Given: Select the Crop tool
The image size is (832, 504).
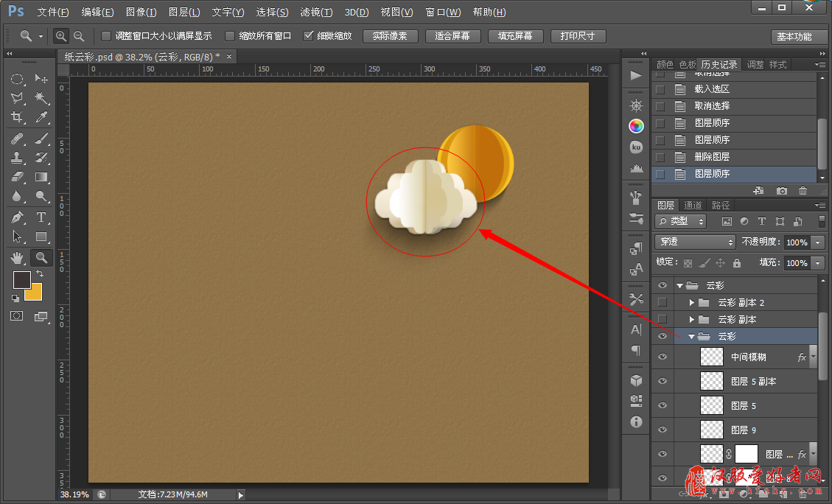Looking at the screenshot, I should (x=17, y=117).
